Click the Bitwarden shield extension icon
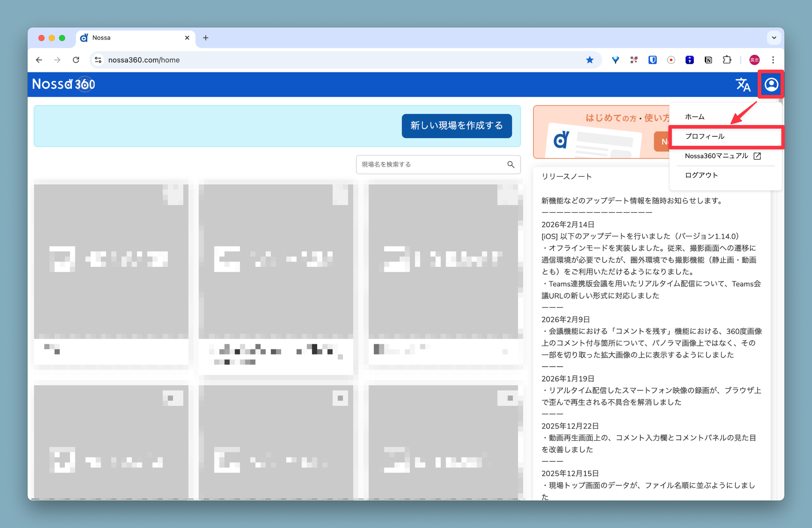The image size is (812, 528). point(652,60)
